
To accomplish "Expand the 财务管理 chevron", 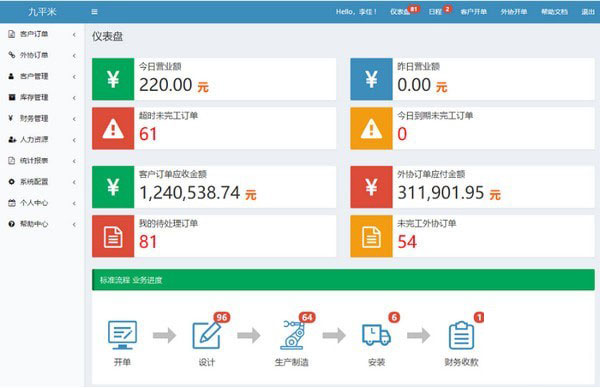I will coord(74,119).
